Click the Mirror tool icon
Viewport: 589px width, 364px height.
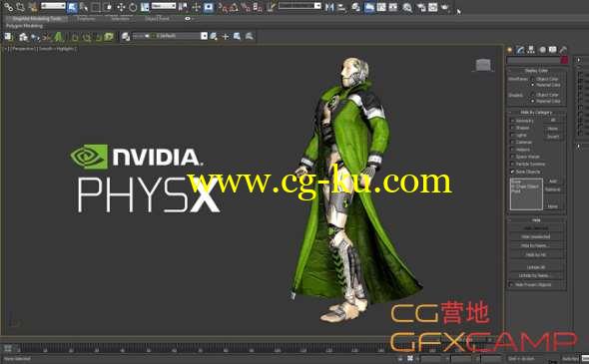tap(329, 7)
